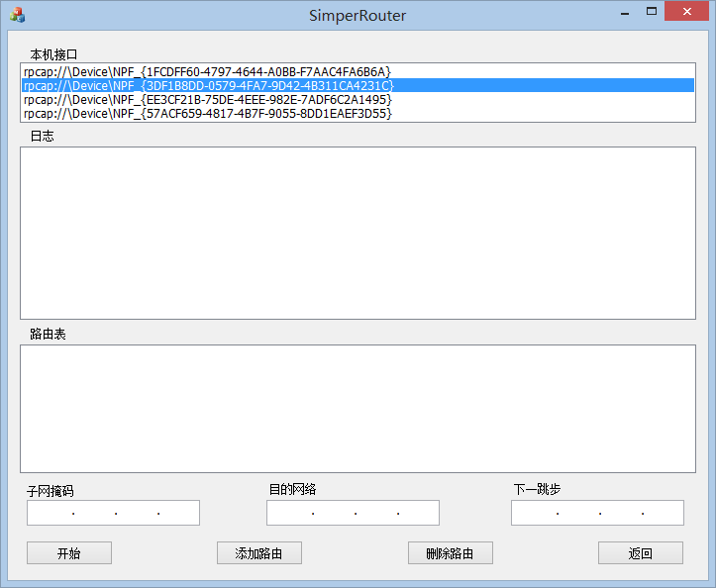Click the 返回 return button
Screen dimensions: 716x588
pos(641,552)
